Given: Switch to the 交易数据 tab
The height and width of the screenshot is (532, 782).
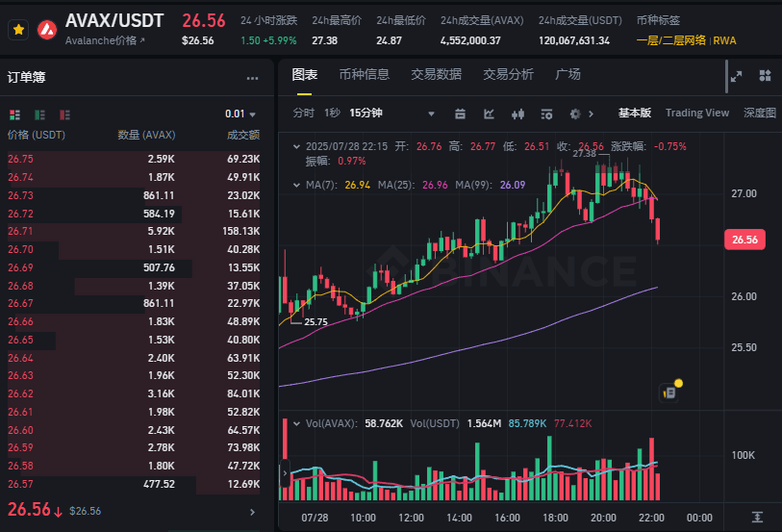Looking at the screenshot, I should [436, 75].
